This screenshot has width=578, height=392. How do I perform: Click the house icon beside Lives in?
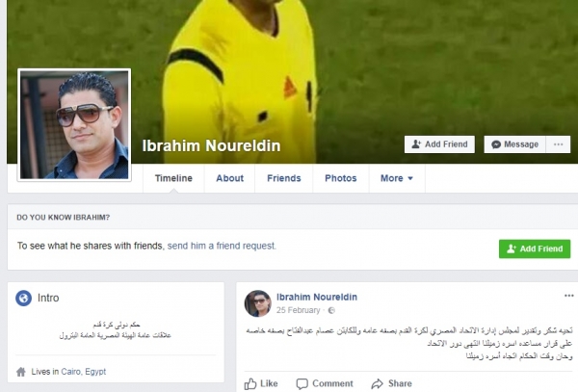point(21,372)
